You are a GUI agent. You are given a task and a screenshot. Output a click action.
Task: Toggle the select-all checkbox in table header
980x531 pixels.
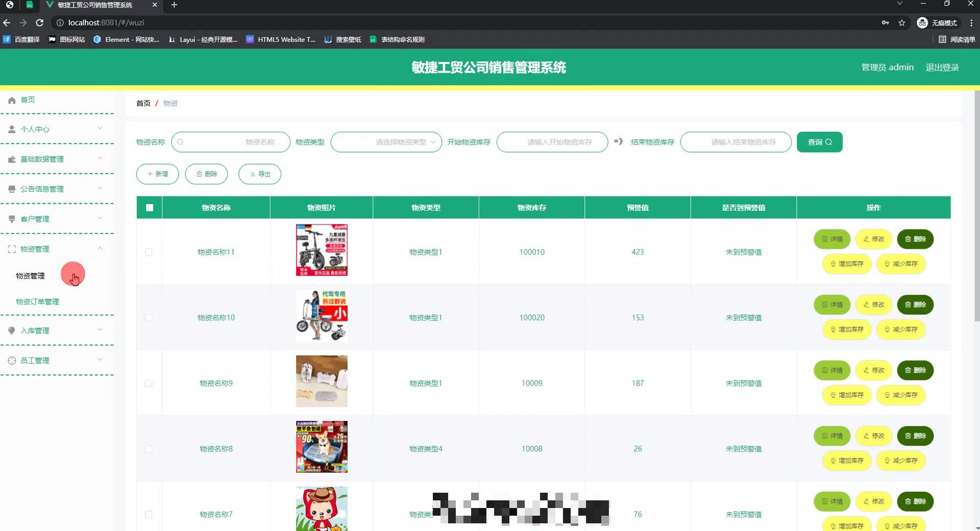click(149, 207)
